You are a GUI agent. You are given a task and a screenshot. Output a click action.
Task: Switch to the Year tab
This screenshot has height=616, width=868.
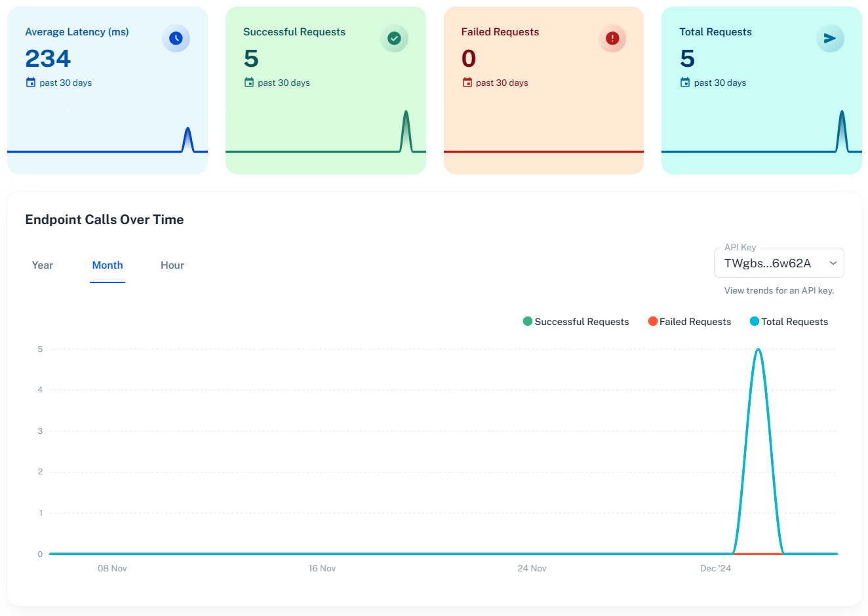(43, 265)
